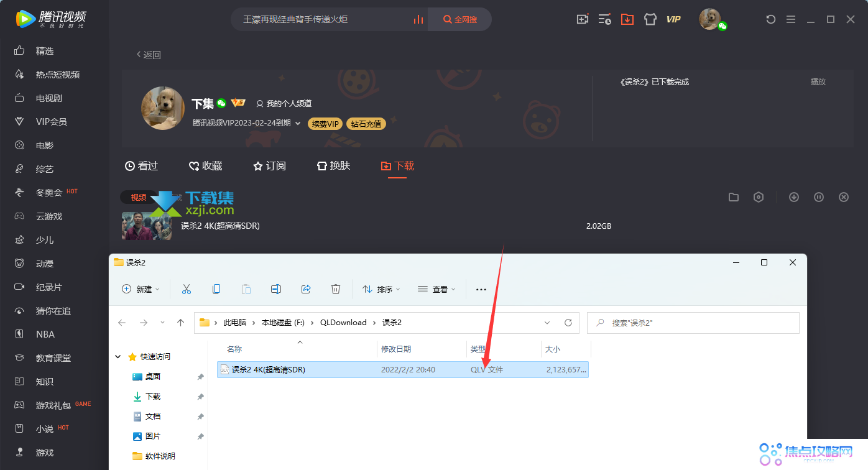Click the VIP icon in the header
The width and height of the screenshot is (868, 470).
click(x=673, y=19)
